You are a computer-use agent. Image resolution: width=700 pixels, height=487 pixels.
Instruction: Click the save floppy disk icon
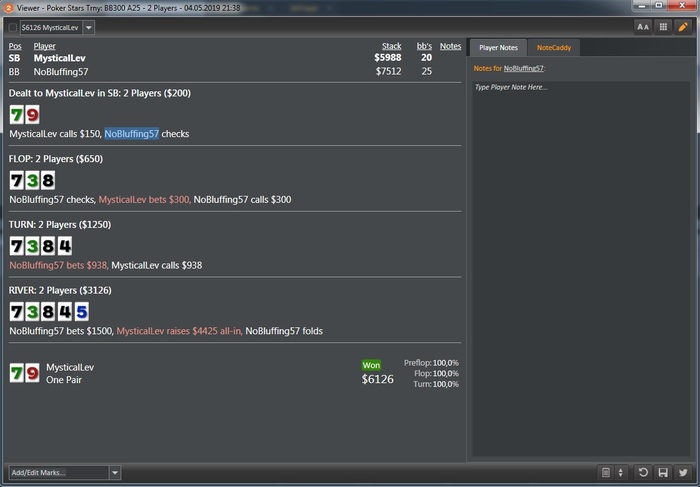[663, 472]
